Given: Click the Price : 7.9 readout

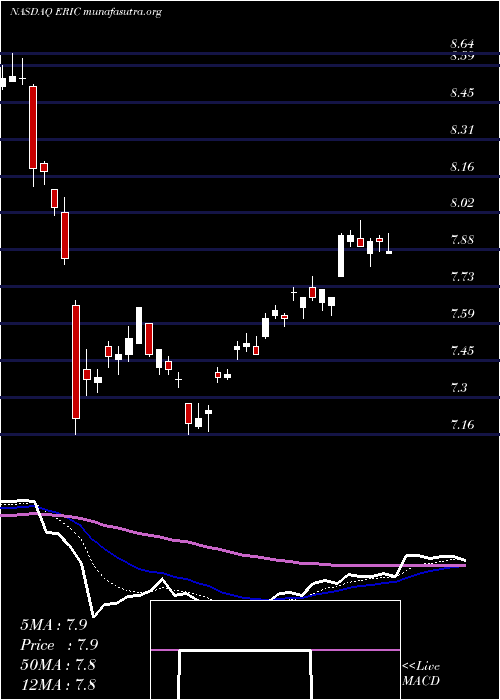Looking at the screenshot, I should (59, 645).
